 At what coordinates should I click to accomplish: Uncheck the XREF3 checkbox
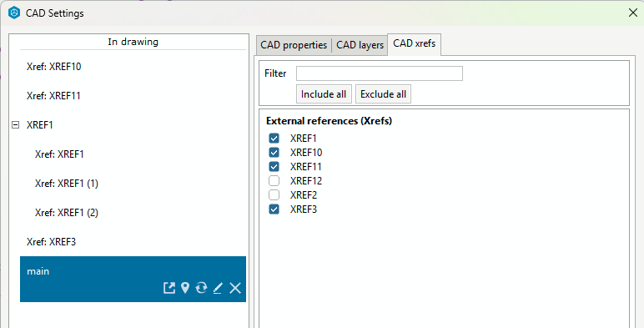(274, 209)
